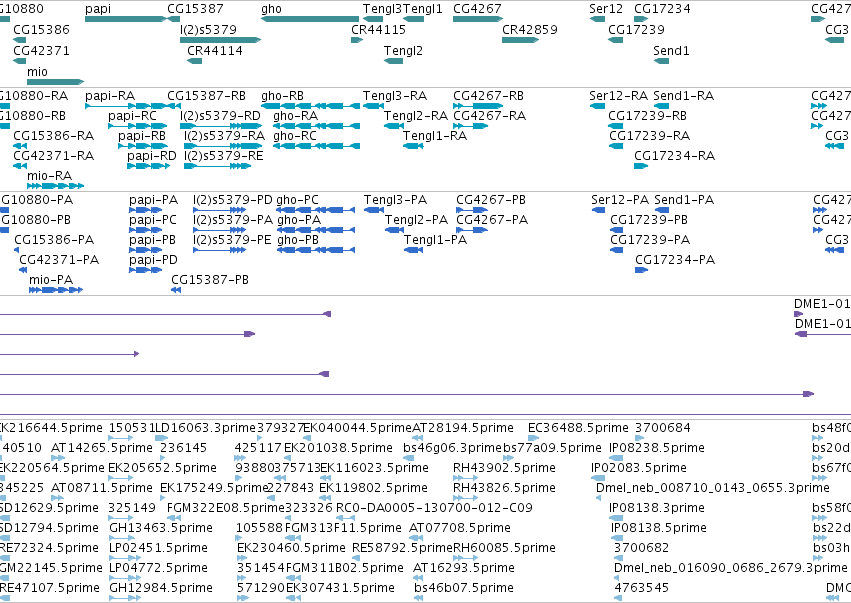The width and height of the screenshot is (851, 603).
Task: Click the CG15386 gene label
Action: click(41, 29)
